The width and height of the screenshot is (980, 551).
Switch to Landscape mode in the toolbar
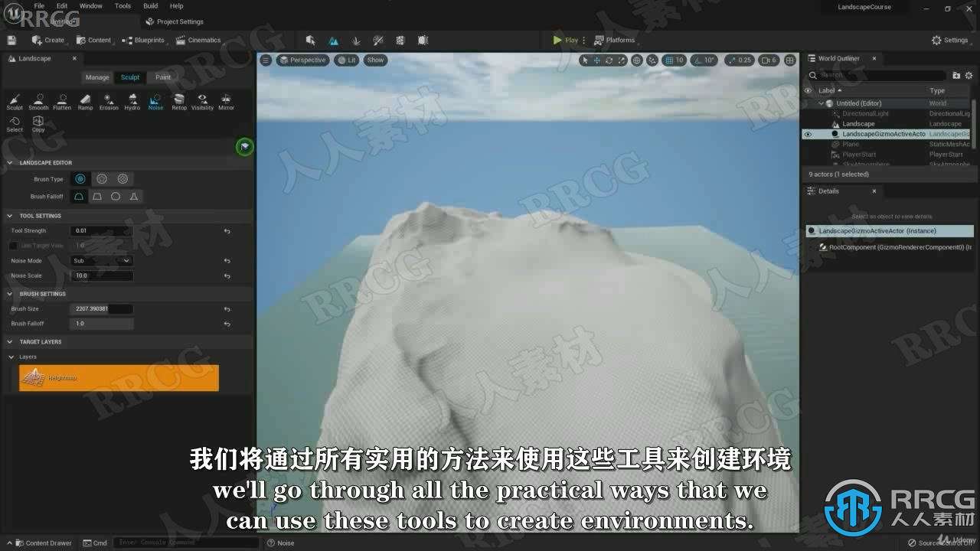tap(333, 40)
